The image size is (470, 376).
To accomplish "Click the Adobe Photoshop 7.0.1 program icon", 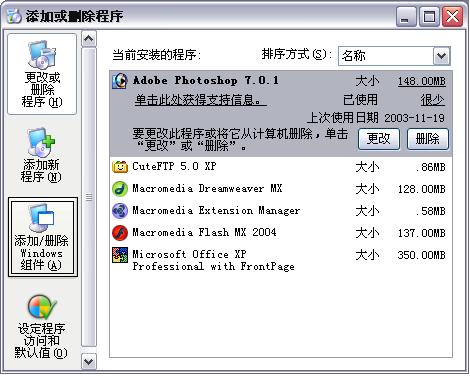I will [x=119, y=81].
